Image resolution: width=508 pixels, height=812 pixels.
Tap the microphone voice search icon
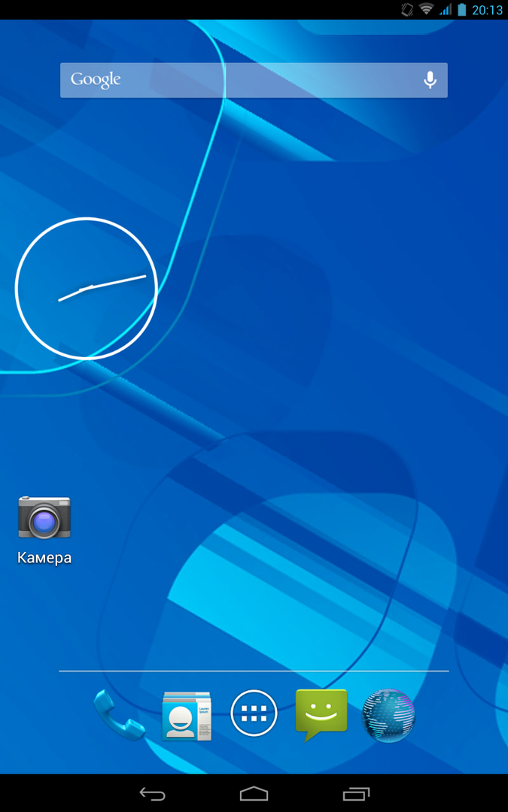430,80
